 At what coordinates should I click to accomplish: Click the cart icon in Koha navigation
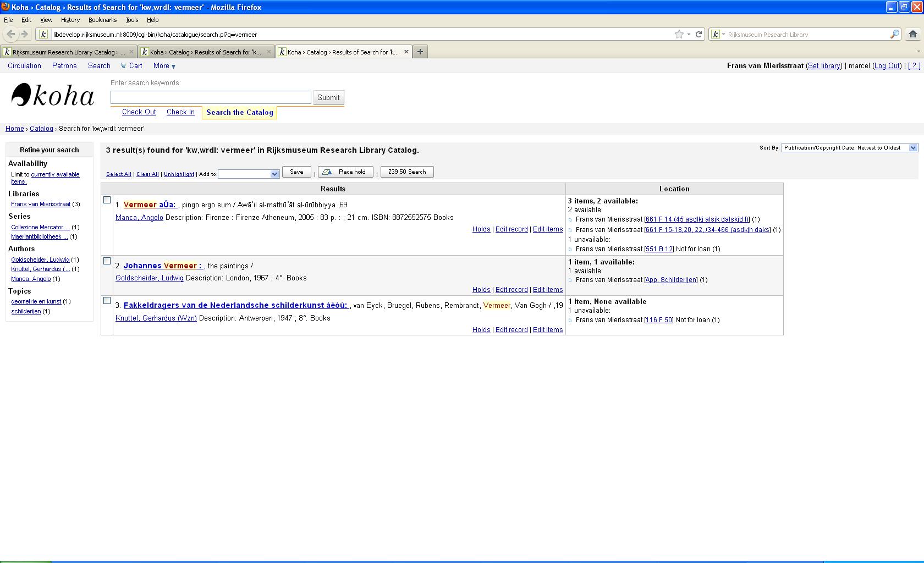(x=124, y=66)
